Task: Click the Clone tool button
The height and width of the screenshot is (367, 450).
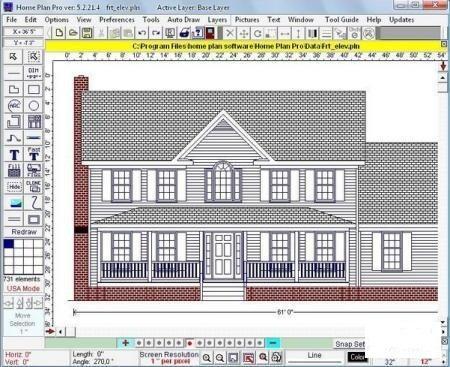Action: pyautogui.click(x=34, y=187)
